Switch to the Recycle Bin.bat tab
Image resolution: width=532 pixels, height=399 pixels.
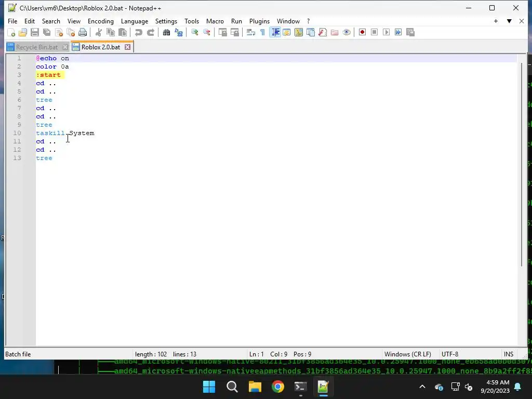point(37,47)
